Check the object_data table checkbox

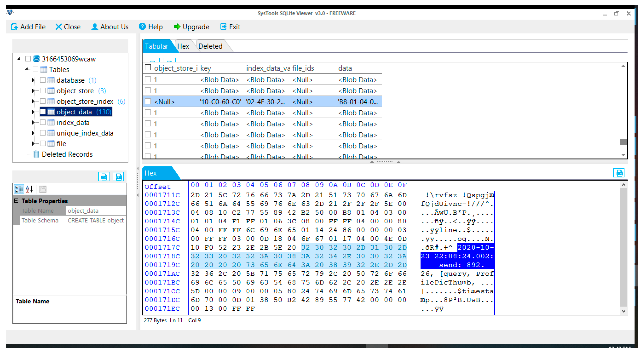click(x=43, y=112)
